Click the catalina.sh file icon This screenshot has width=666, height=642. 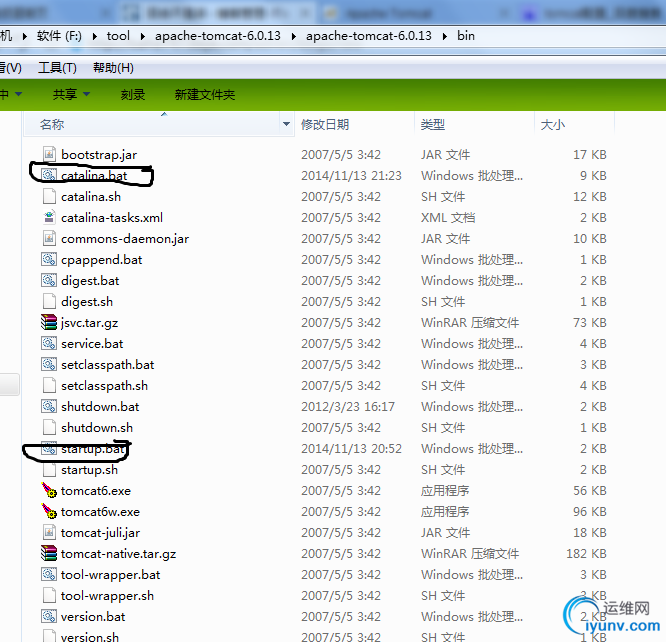click(49, 196)
